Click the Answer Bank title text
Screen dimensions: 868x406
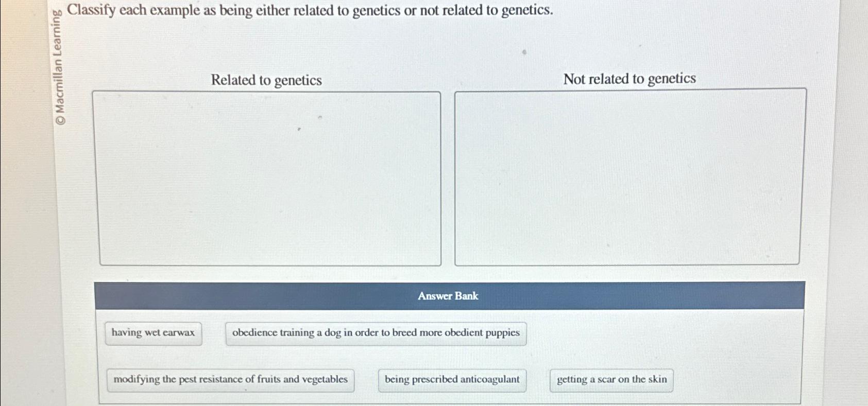(448, 296)
